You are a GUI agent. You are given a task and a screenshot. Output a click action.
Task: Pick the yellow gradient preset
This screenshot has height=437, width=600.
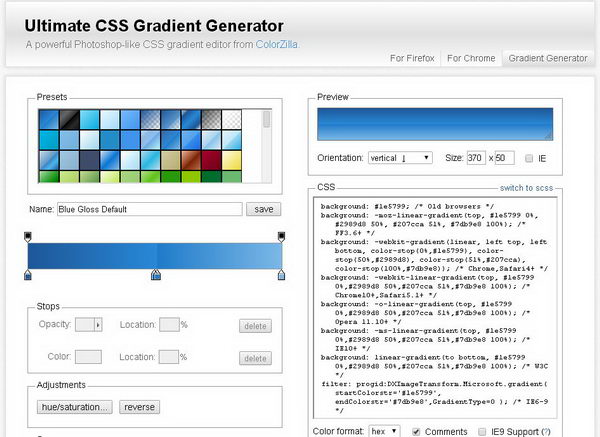232,160
